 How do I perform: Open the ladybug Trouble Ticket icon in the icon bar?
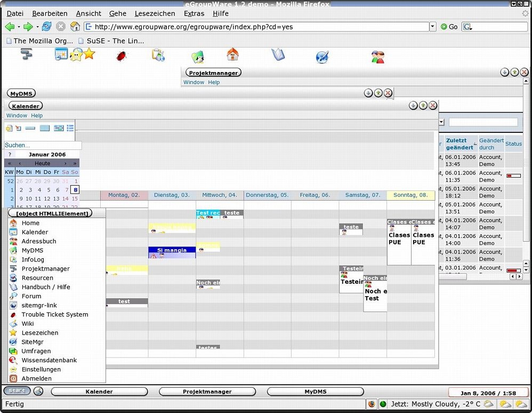121,55
